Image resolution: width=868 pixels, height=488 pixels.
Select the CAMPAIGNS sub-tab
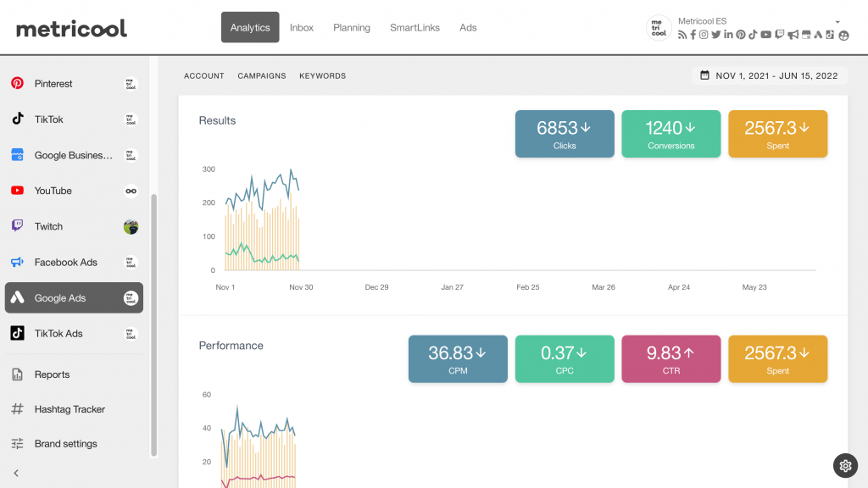(262, 75)
